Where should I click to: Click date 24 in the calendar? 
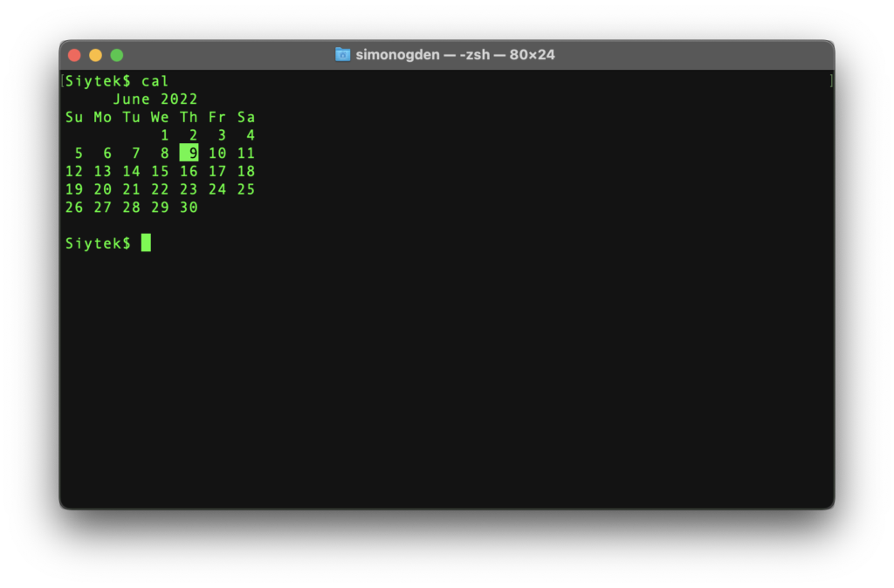pyautogui.click(x=217, y=189)
